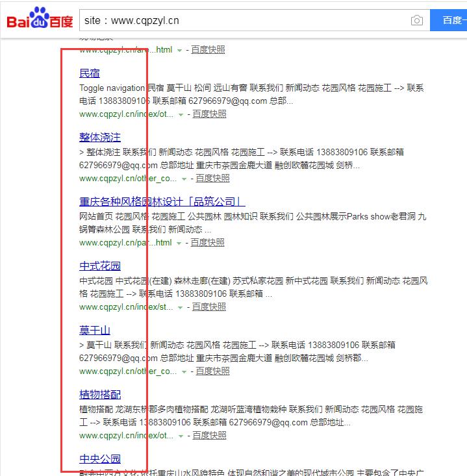Click snippet text starting '网站首页 花园风格 花园施工'

coord(253,223)
